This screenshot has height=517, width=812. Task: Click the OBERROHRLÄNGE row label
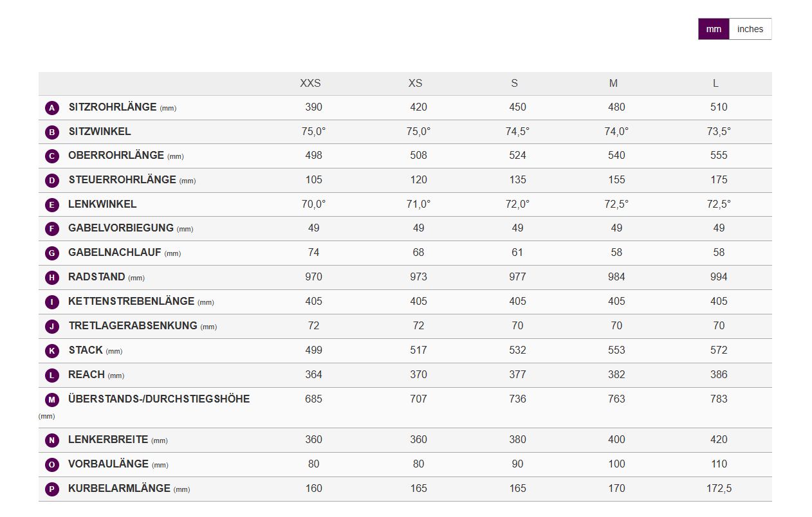116,156
